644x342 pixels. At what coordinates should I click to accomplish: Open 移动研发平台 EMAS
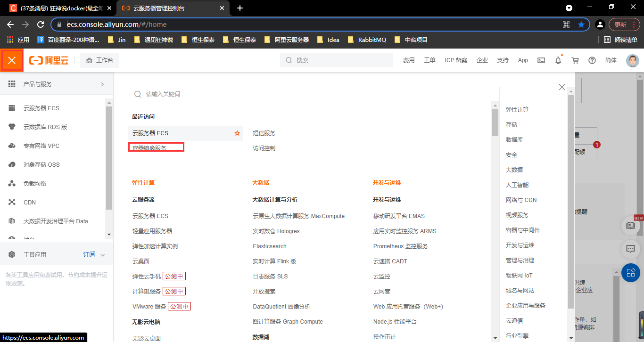[399, 216]
